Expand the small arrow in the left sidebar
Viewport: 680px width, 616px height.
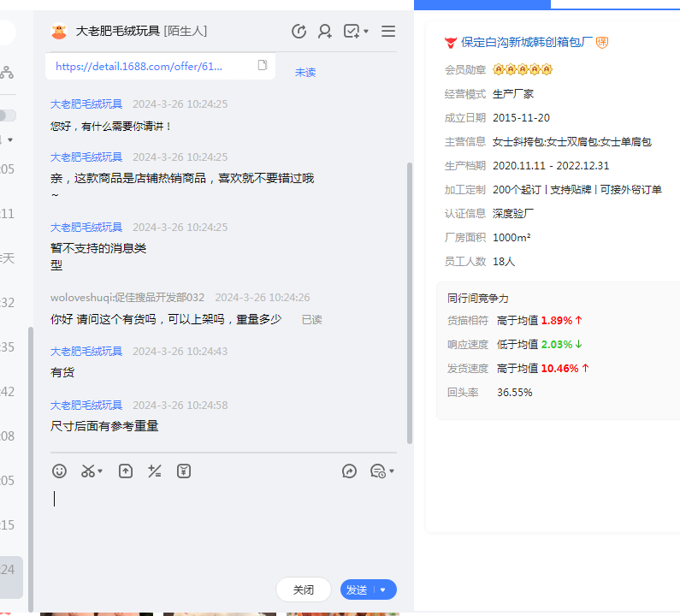pos(10,139)
